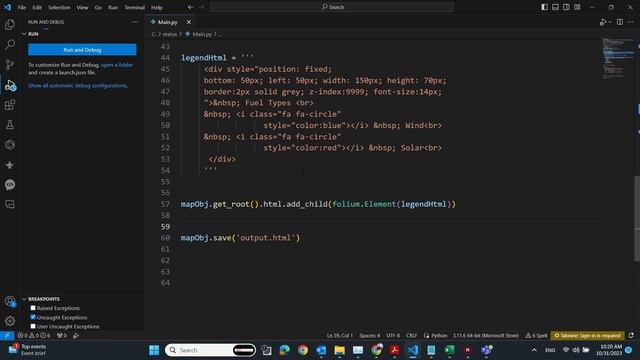Navigate back with the left arrow

click(190, 7)
